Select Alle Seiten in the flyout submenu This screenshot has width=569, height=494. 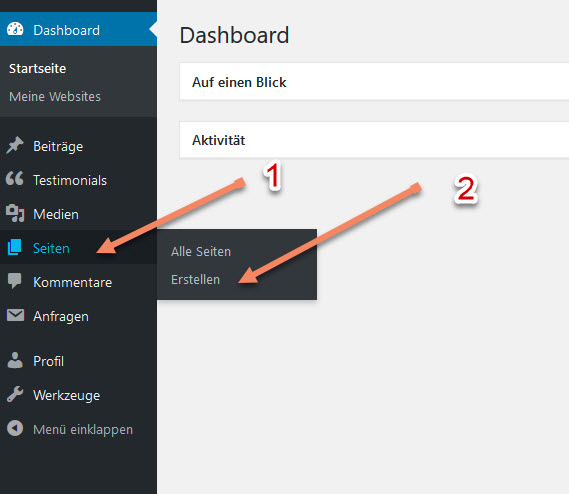click(x=201, y=251)
